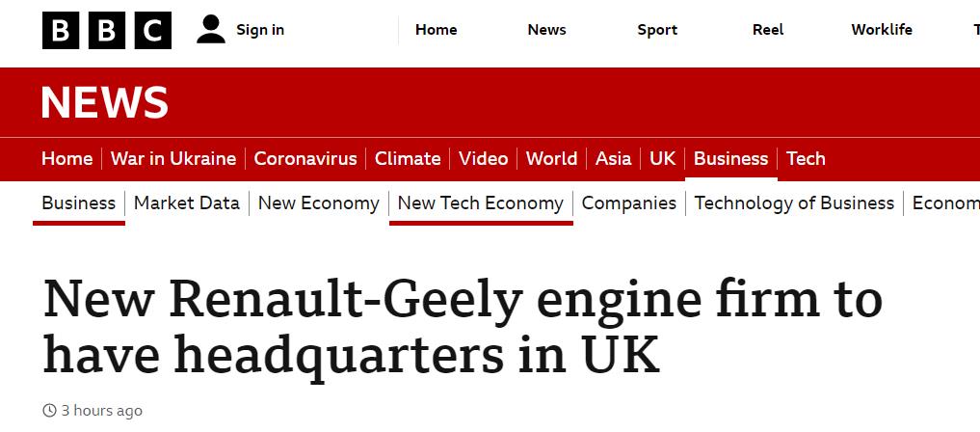
Task: Click the NEWS banner title
Action: tap(104, 103)
